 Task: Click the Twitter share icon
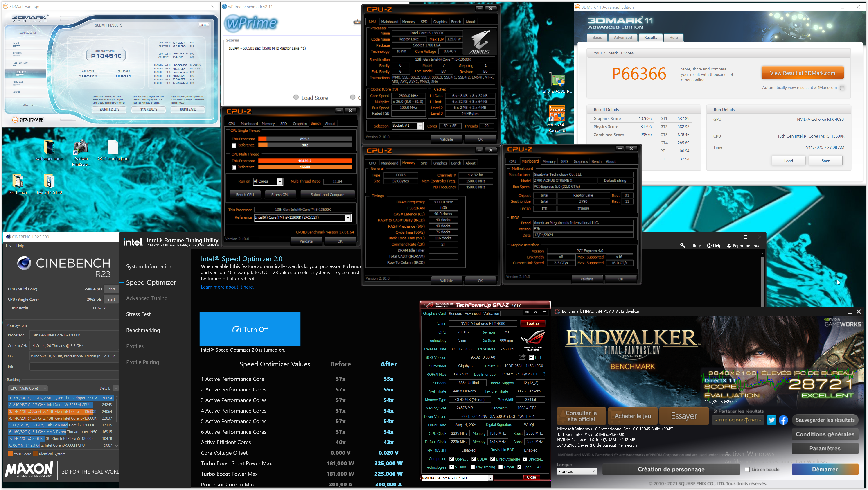[x=772, y=420]
